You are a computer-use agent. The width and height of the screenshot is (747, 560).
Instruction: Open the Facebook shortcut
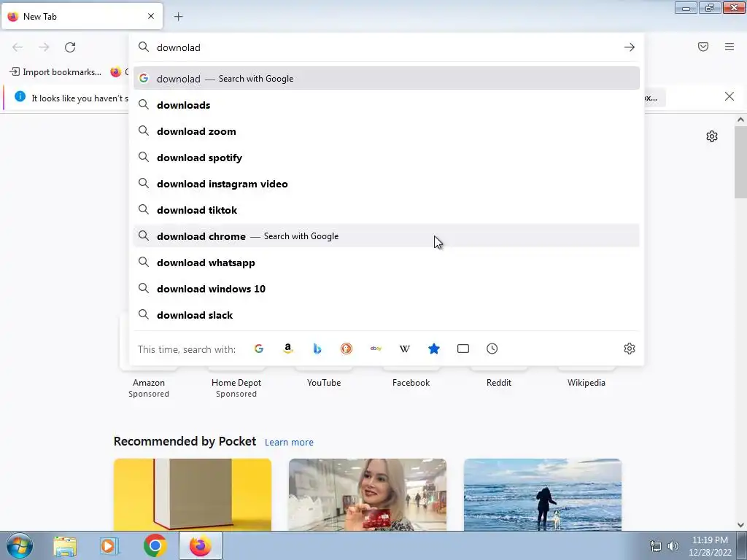click(411, 383)
